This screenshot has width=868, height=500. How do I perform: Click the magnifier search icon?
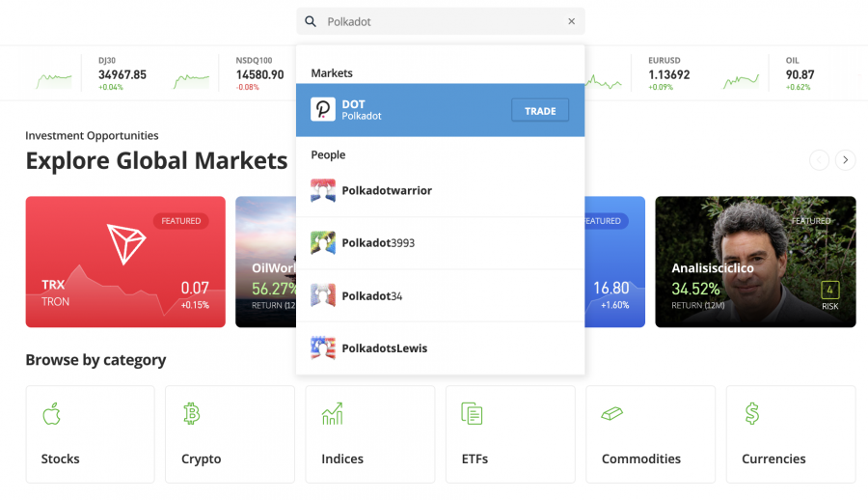[x=311, y=21]
